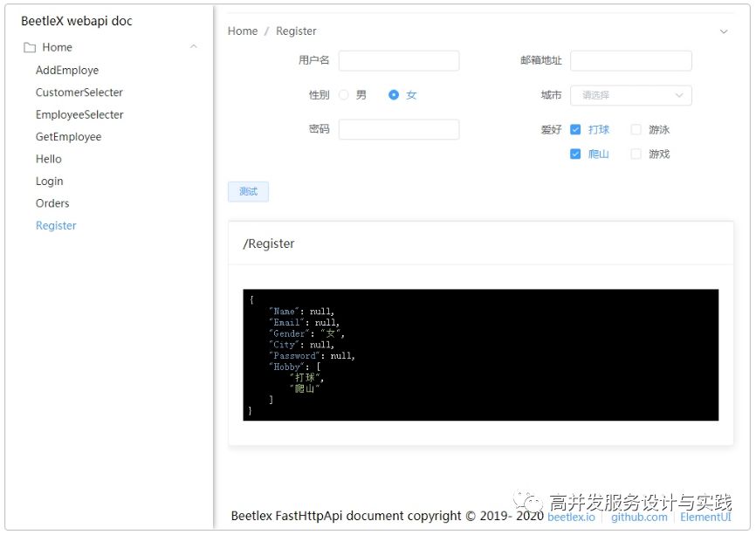Select the 男 gender radio button
The height and width of the screenshot is (535, 756).
(347, 94)
